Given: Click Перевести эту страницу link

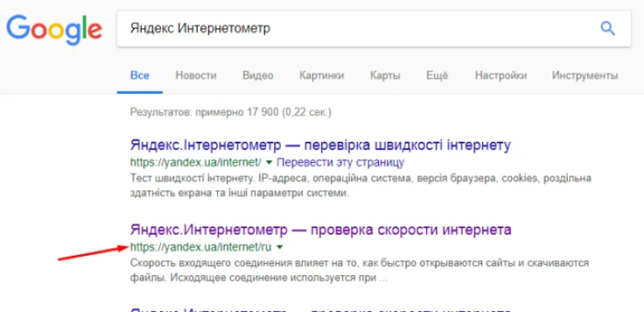Looking at the screenshot, I should pyautogui.click(x=340, y=163).
